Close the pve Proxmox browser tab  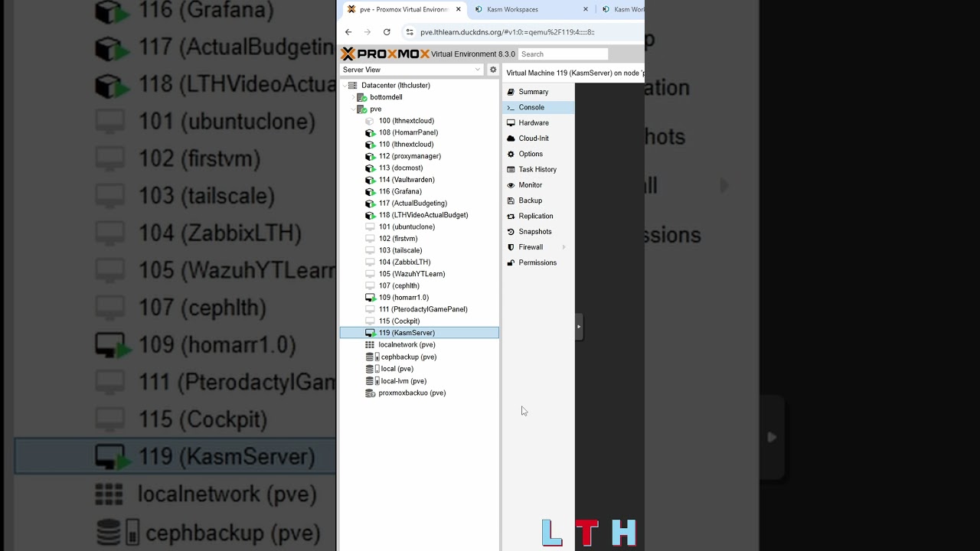pyautogui.click(x=459, y=9)
